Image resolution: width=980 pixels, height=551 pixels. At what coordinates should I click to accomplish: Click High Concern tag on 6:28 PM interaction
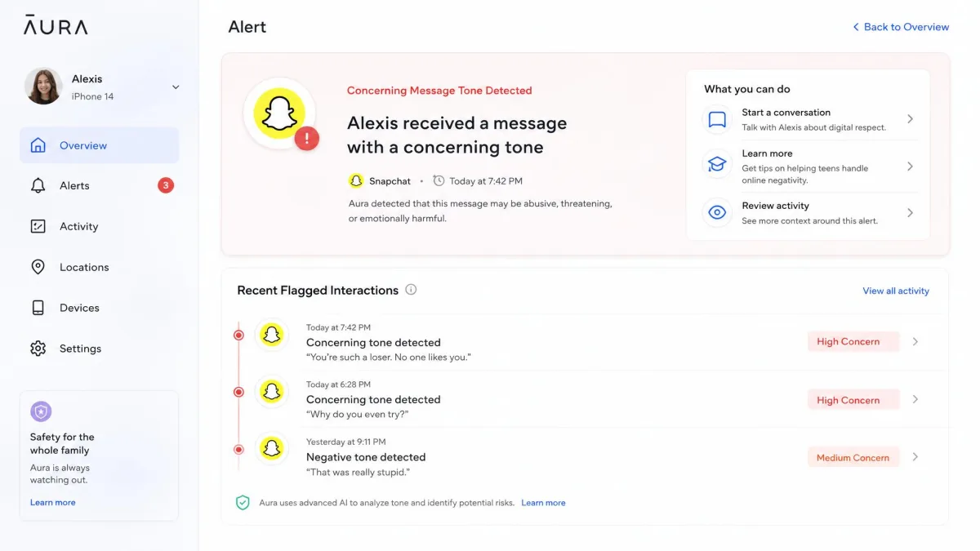click(x=853, y=400)
